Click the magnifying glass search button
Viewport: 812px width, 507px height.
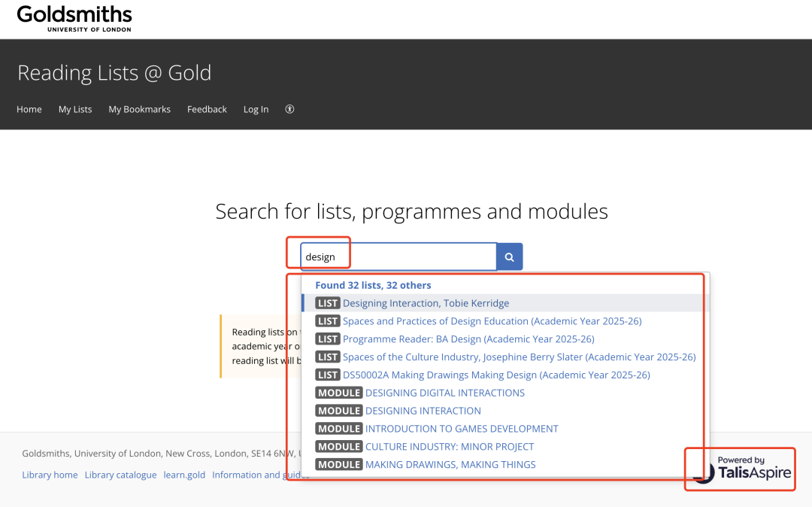tap(510, 257)
